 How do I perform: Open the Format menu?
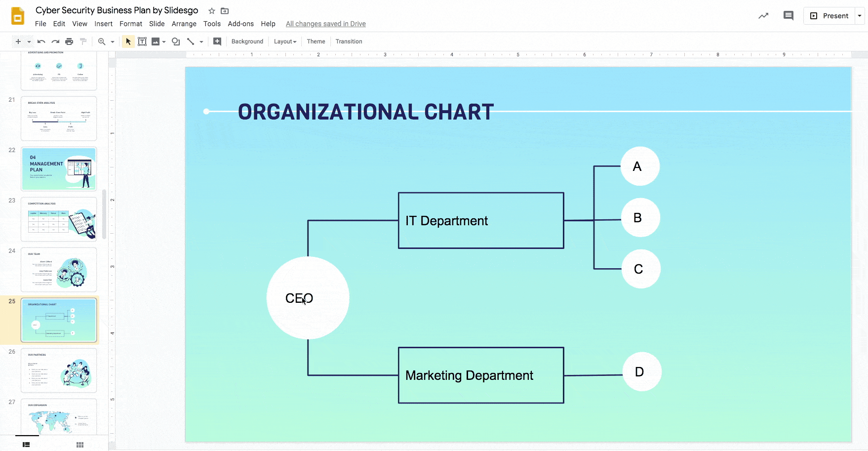(x=131, y=24)
